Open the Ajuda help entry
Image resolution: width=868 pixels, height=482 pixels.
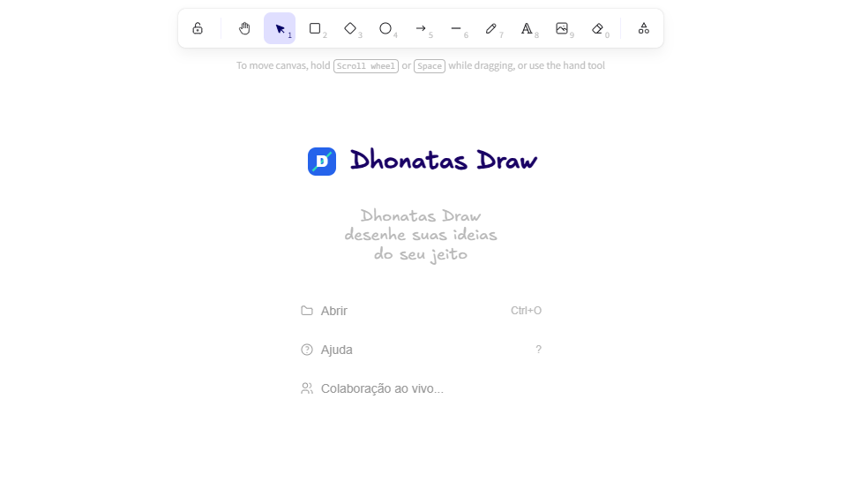pos(422,350)
